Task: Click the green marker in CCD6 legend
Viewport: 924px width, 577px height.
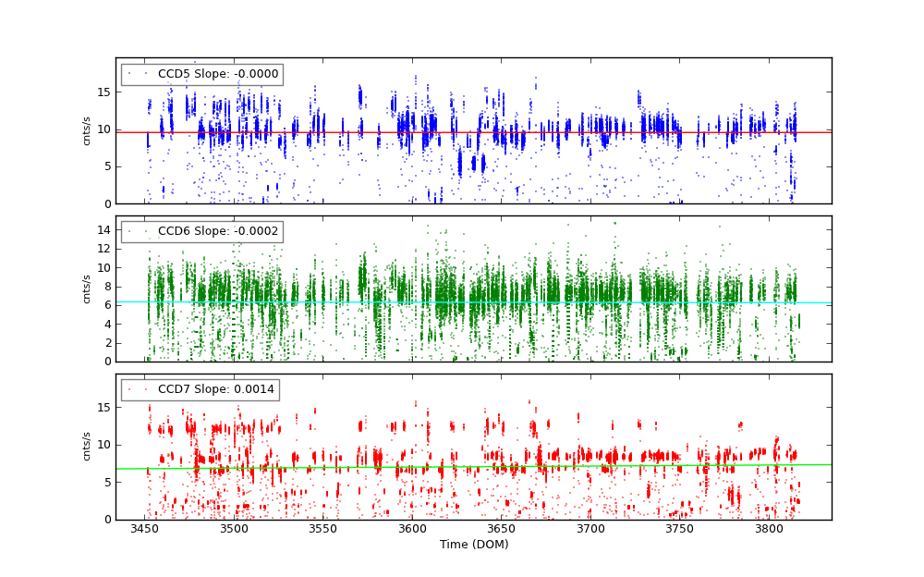Action: coord(129,231)
